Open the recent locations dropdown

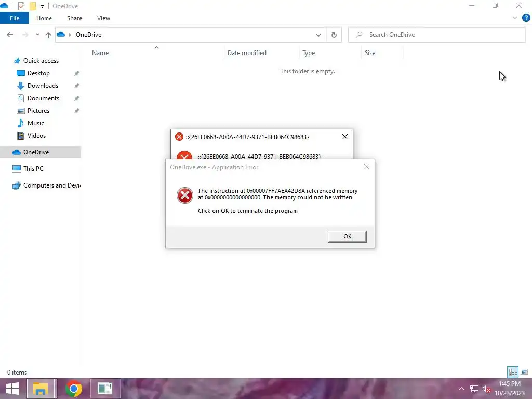click(37, 35)
